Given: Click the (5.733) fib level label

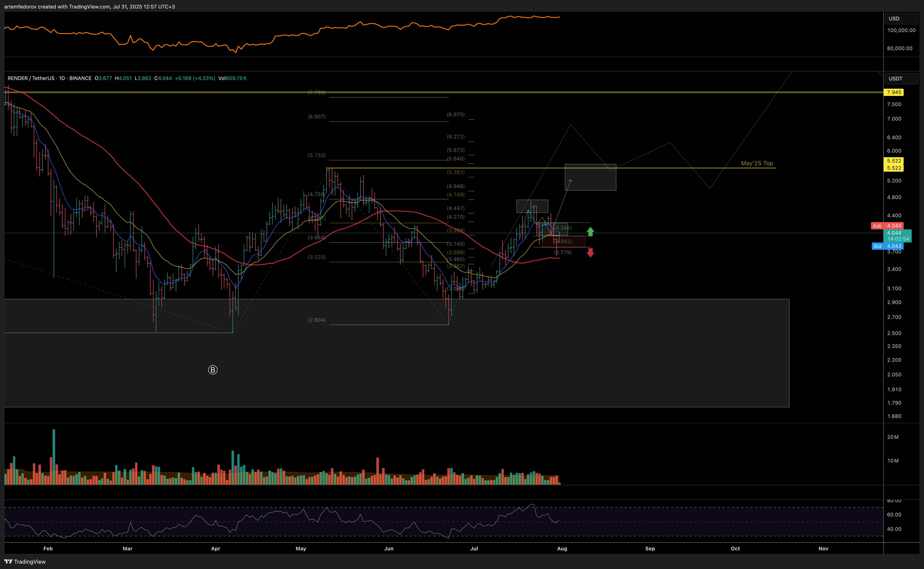Looking at the screenshot, I should pos(317,155).
